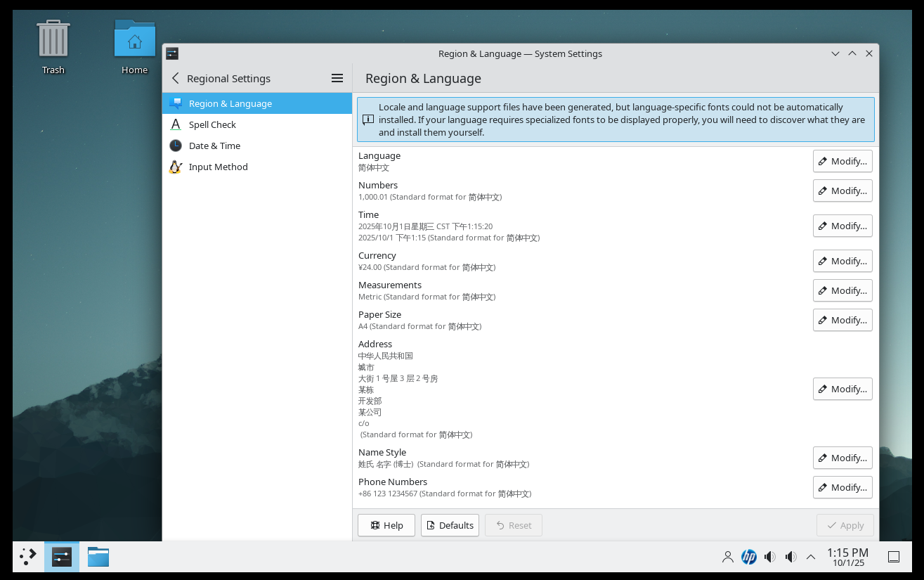The height and width of the screenshot is (580, 924).
Task: Change Phone Numbers format via Modify
Action: coord(842,487)
